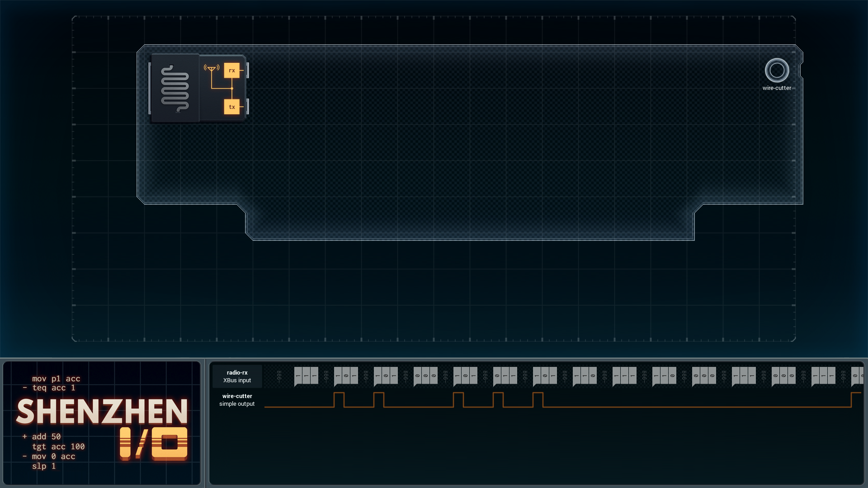The image size is (868, 488).
Task: Click the tx block on radio module
Action: pos(231,107)
